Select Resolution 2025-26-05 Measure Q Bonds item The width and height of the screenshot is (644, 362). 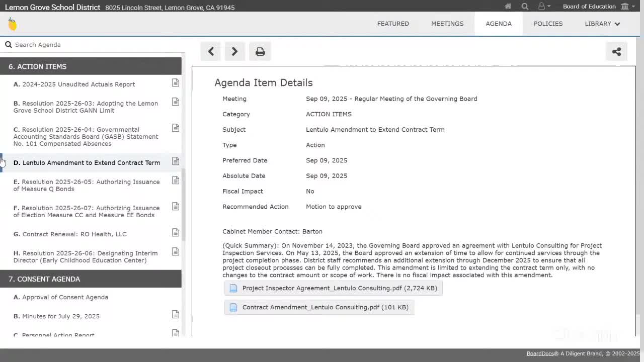point(87,186)
